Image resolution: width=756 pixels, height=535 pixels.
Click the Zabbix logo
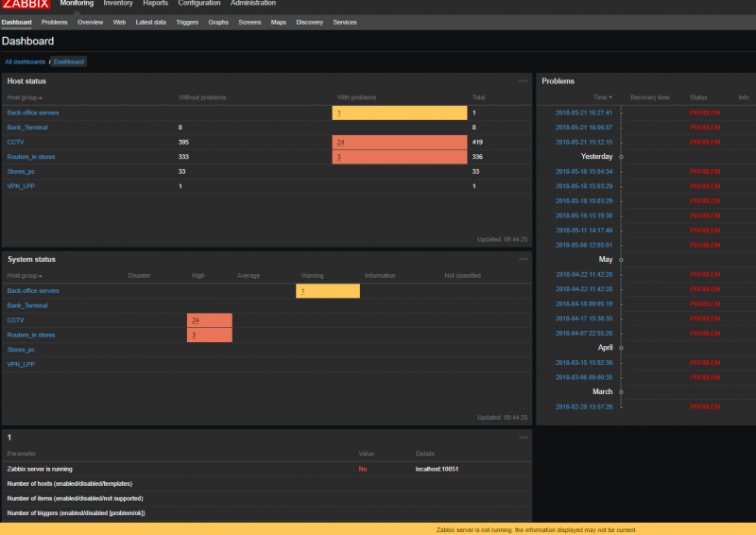25,4
